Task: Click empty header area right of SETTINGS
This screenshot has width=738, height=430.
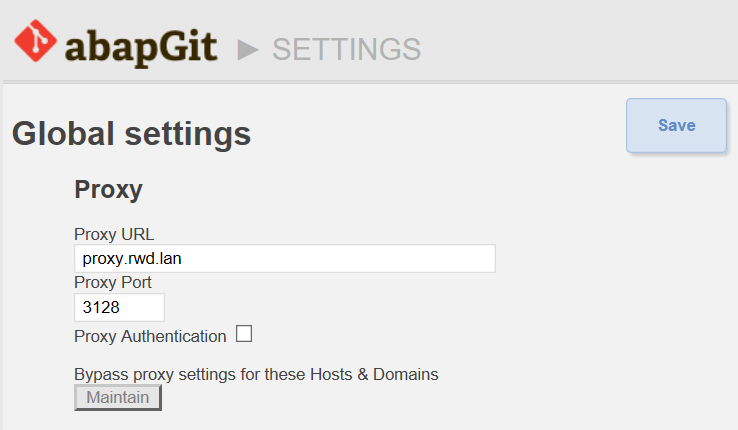Action: click(579, 47)
